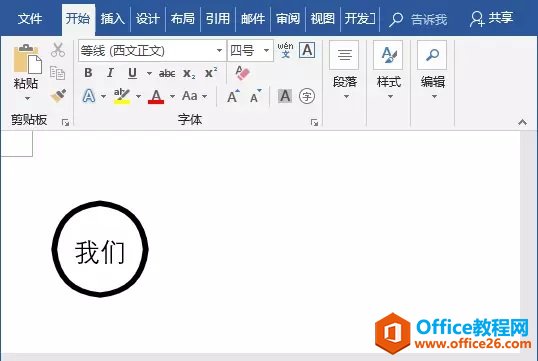Click the 共享 share button

(x=491, y=18)
